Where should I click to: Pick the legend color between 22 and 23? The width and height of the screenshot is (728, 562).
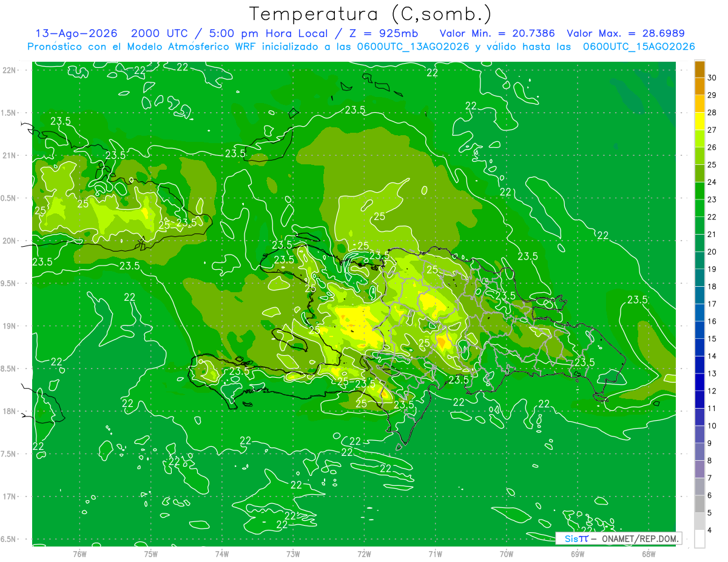click(699, 209)
